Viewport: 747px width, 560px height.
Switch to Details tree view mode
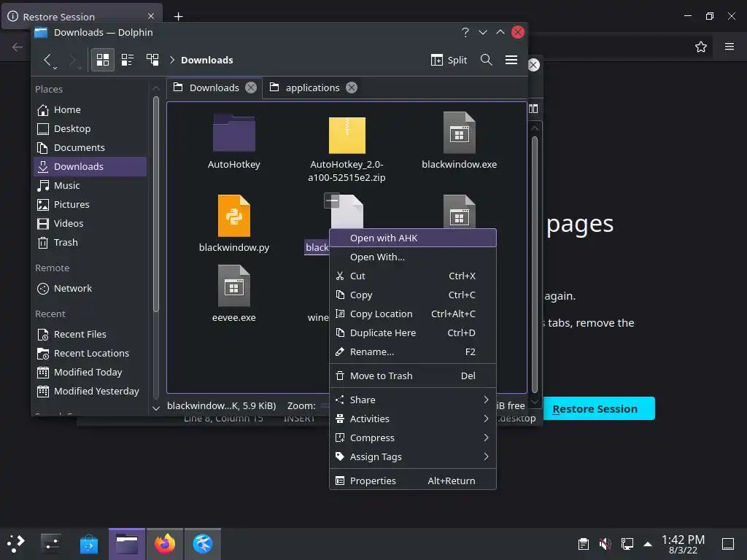[x=152, y=60]
